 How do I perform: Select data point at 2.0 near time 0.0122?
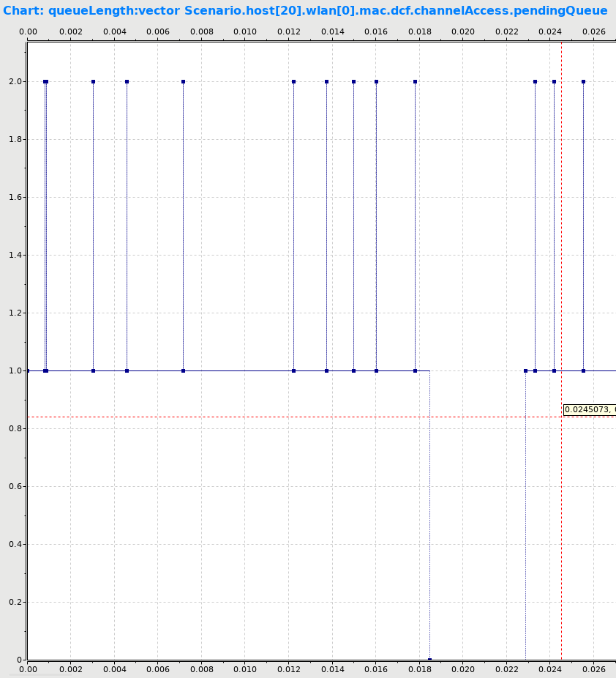pos(294,82)
